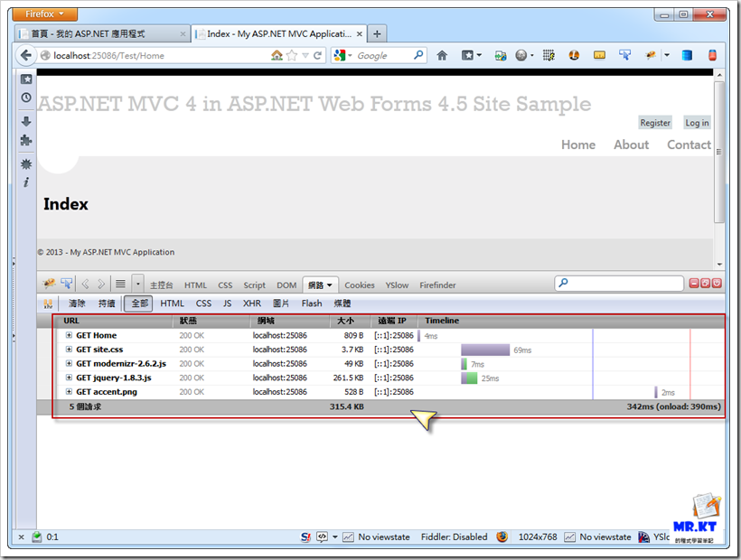
Task: Open the sidebar bookmarks star icon
Action: click(x=26, y=79)
